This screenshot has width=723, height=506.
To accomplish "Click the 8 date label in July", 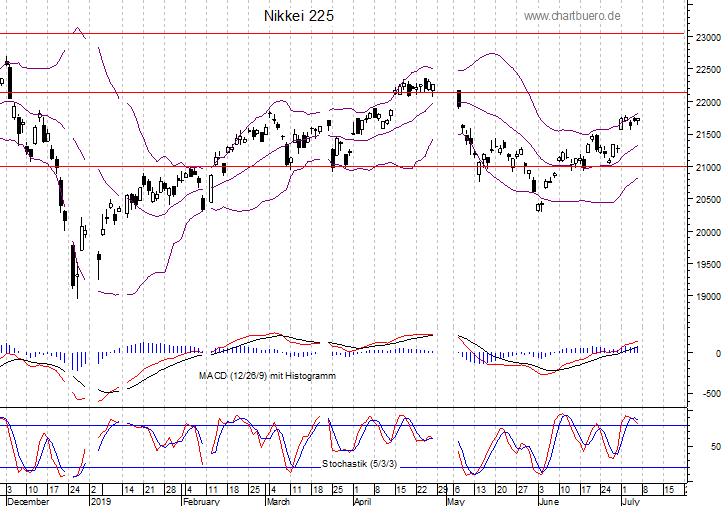I will click(x=646, y=490).
